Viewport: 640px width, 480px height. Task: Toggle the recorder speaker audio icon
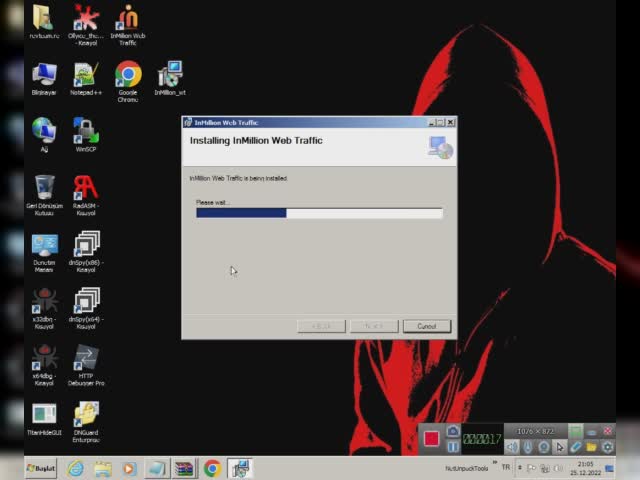512,447
